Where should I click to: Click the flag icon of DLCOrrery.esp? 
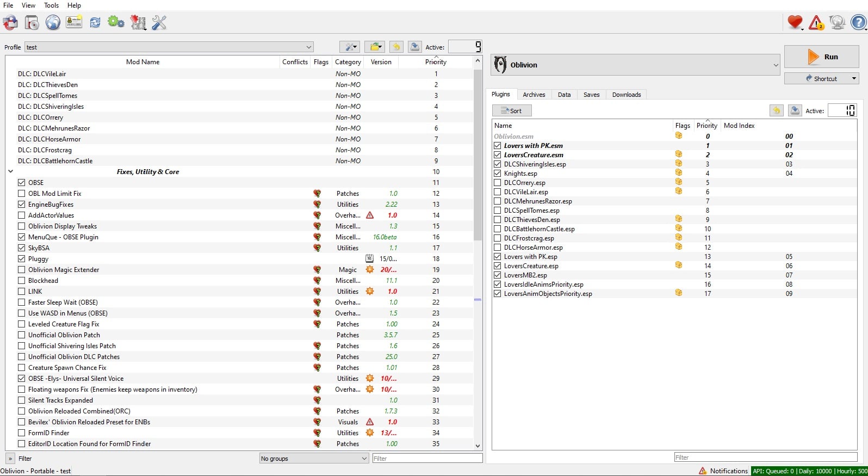679,182
